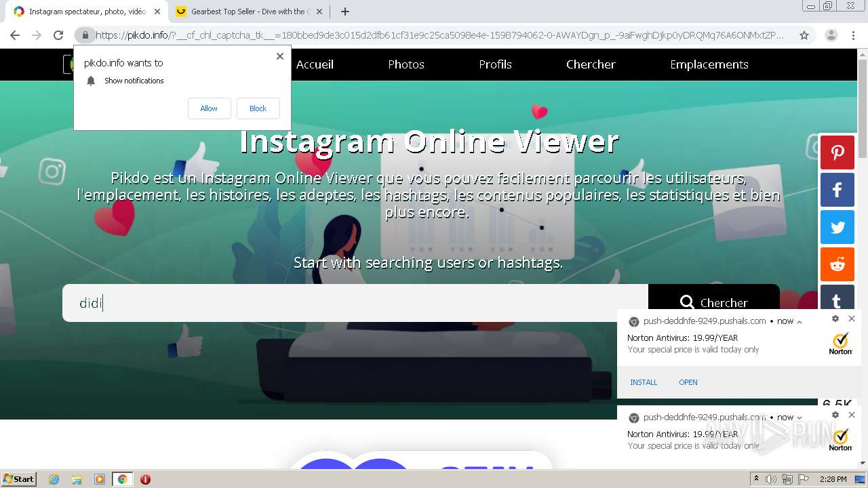Click the padlock site info icon

(x=85, y=35)
